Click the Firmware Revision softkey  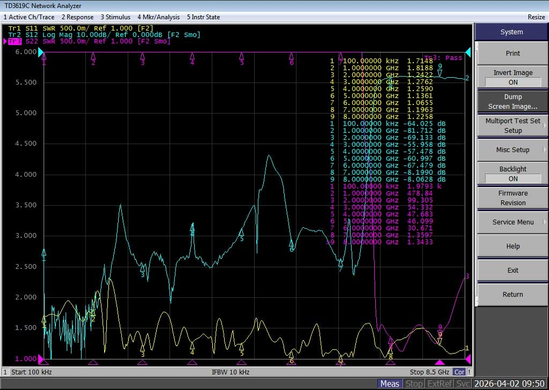512,198
